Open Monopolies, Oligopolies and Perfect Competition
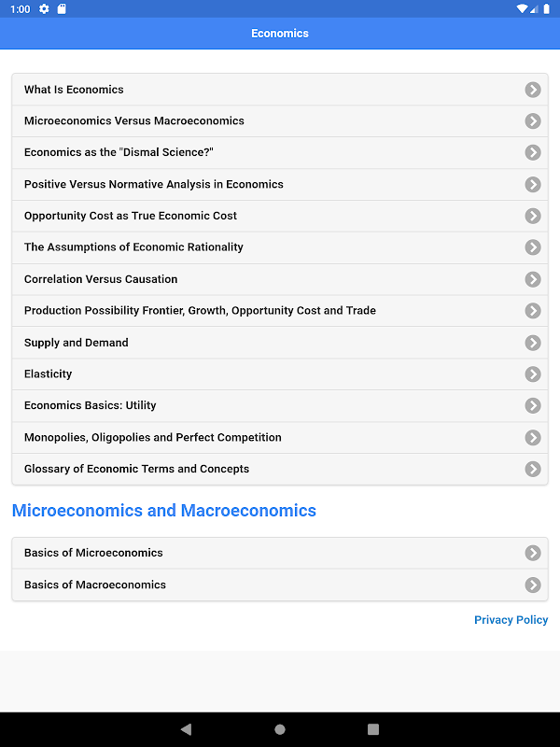The width and height of the screenshot is (560, 747). [x=153, y=438]
